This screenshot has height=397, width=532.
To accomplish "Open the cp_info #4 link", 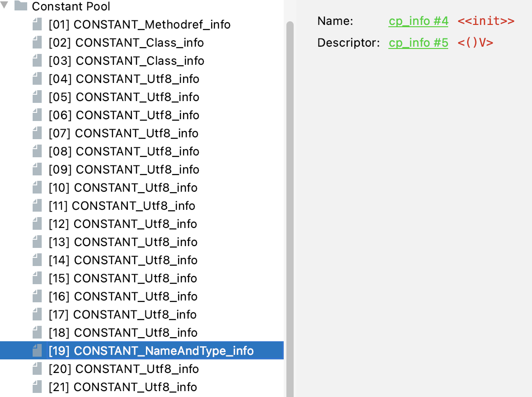I will pos(418,21).
